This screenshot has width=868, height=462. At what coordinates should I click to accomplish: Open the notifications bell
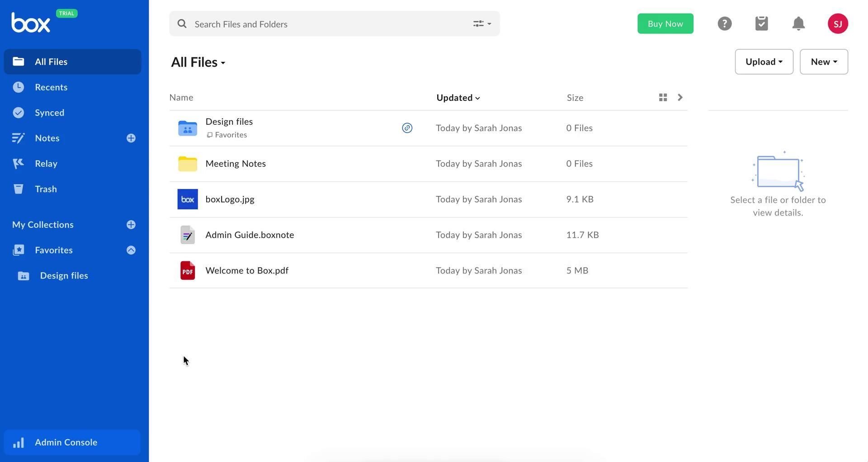(798, 24)
